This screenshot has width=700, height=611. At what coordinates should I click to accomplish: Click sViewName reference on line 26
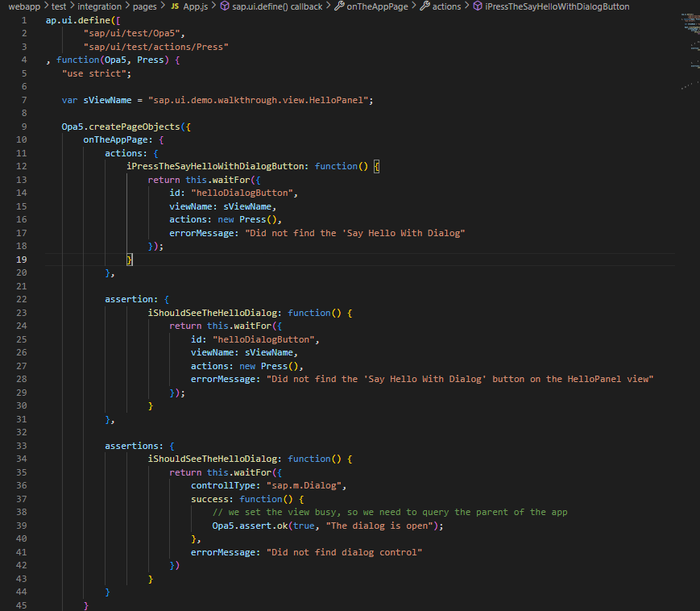[x=269, y=352]
